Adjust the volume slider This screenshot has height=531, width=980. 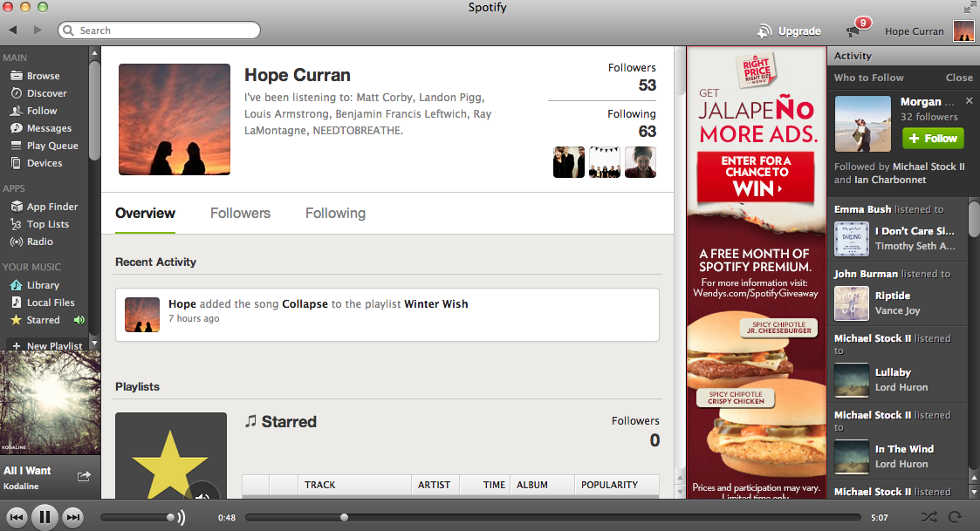click(x=138, y=517)
